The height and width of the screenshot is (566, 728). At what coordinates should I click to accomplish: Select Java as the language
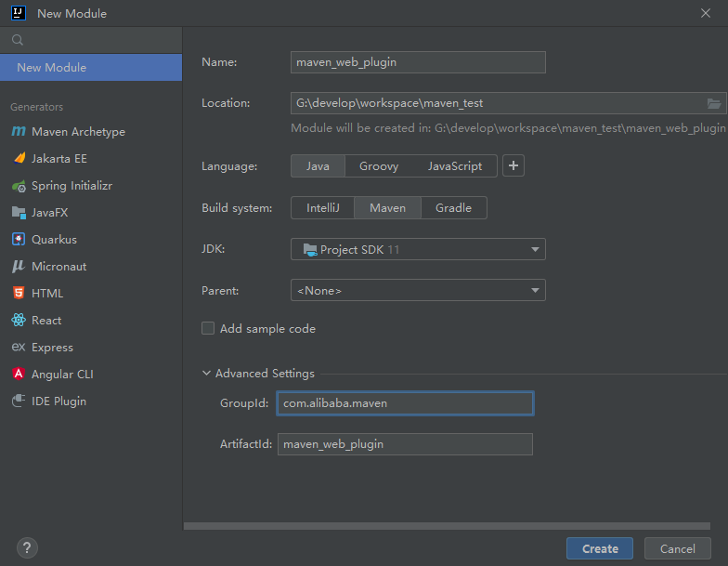coord(318,165)
